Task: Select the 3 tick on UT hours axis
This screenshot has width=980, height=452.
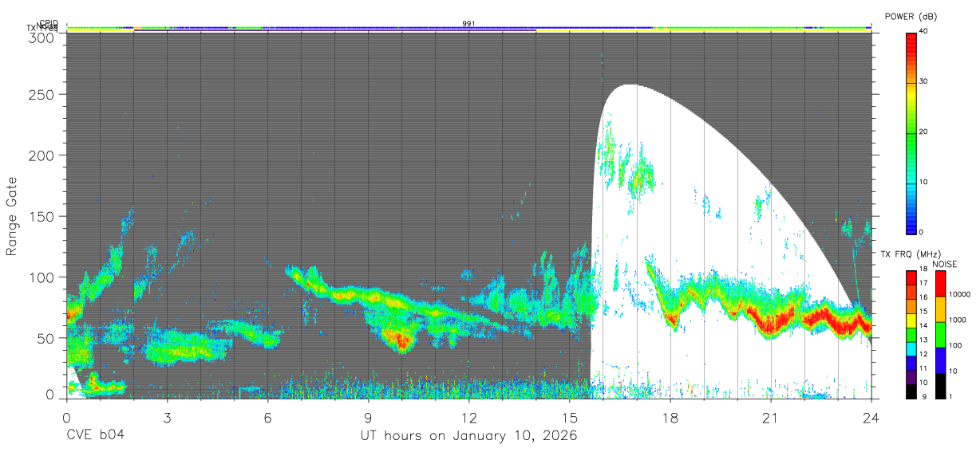Action: [167, 417]
